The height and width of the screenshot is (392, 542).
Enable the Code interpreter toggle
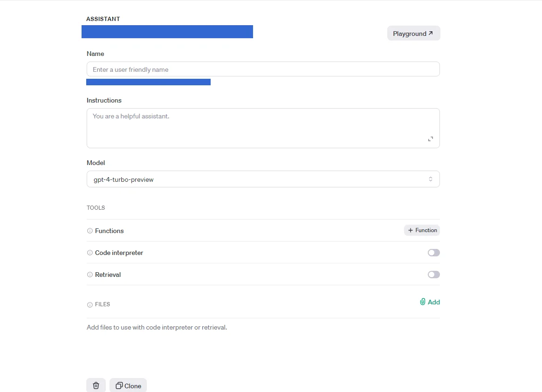tap(433, 253)
